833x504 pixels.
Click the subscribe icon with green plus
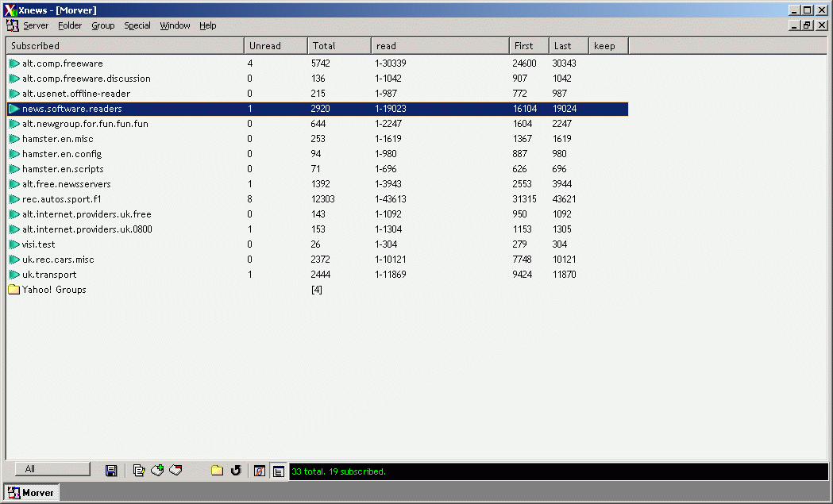point(157,471)
